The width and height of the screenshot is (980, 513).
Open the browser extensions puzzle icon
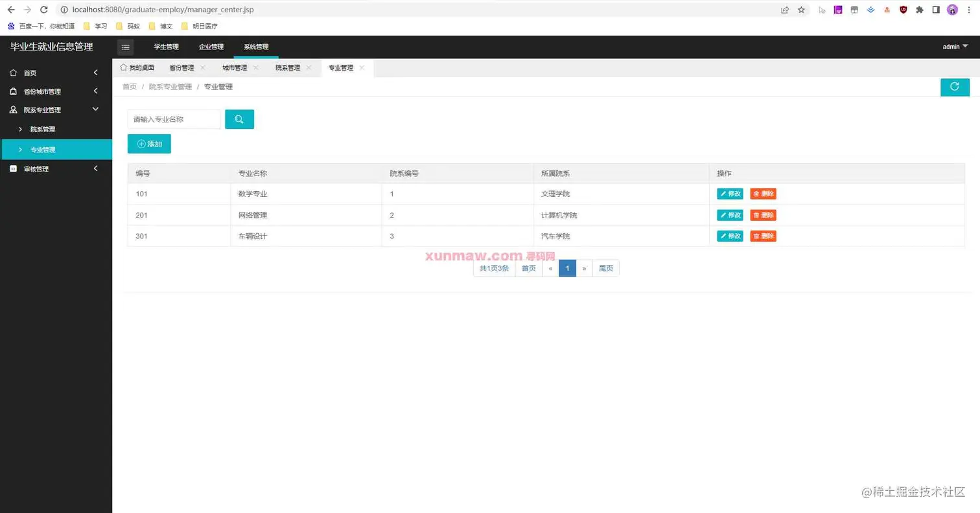coord(919,10)
